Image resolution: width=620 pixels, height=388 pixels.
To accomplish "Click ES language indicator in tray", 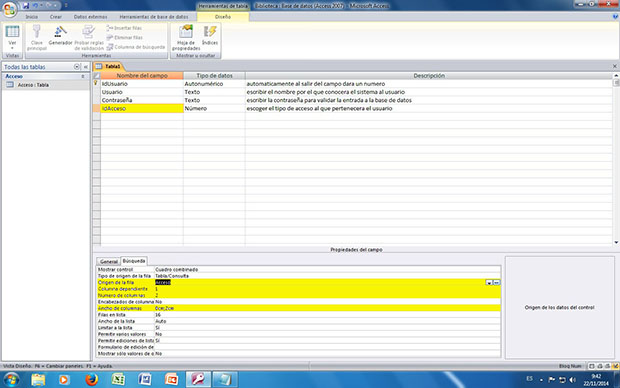I will tap(529, 379).
